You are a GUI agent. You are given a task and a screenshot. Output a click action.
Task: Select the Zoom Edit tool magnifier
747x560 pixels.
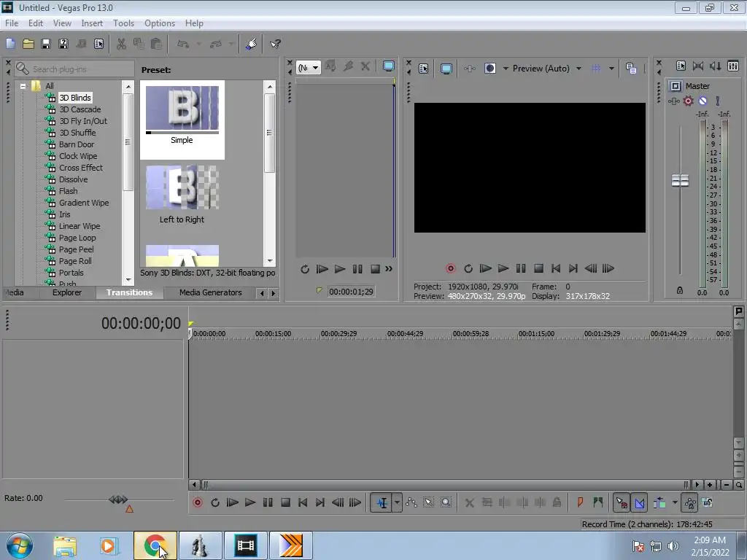click(446, 502)
